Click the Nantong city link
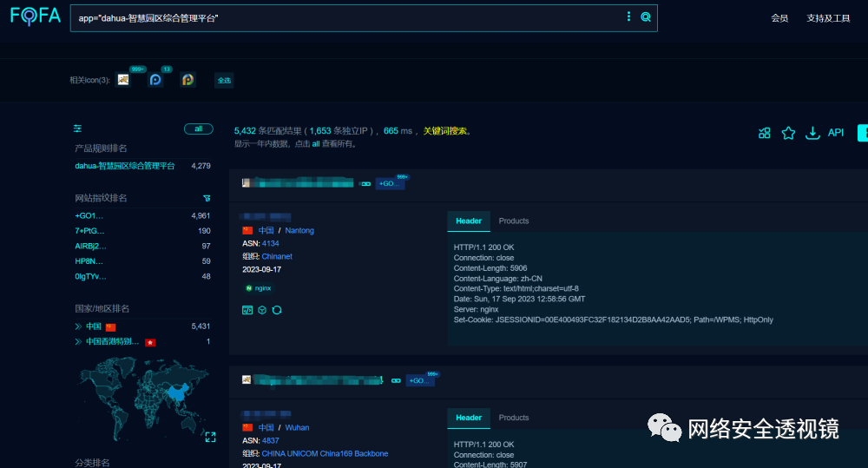 pos(299,230)
